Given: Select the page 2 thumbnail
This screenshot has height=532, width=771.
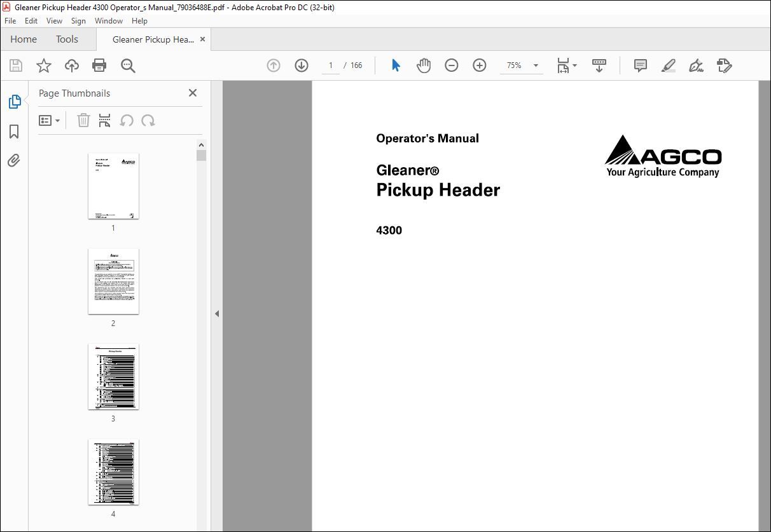Looking at the screenshot, I should (113, 282).
